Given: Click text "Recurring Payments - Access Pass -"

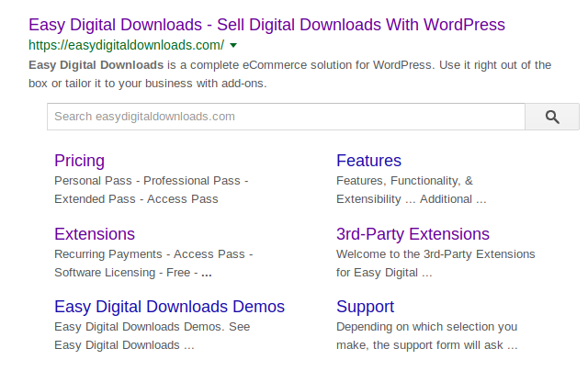Looking at the screenshot, I should 153,254.
